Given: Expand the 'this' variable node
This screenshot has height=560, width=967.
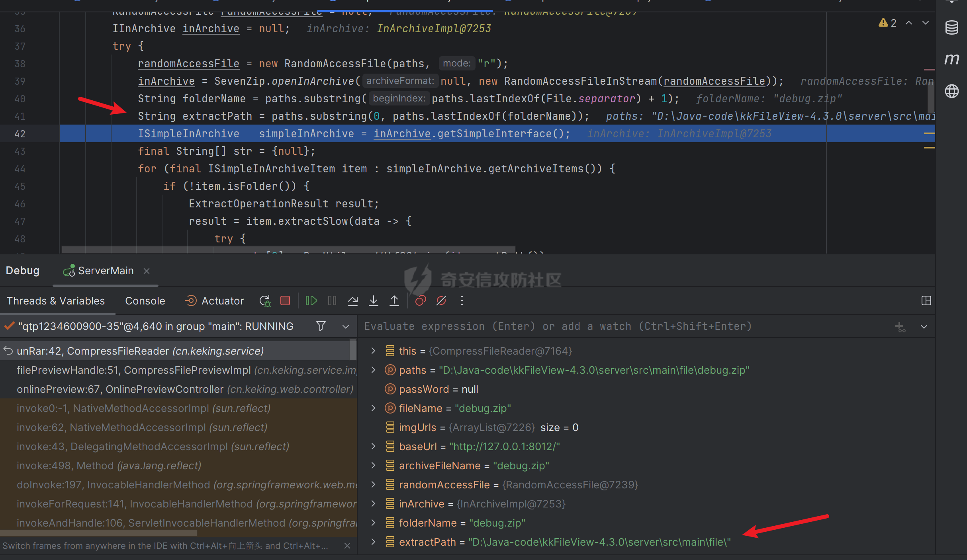Looking at the screenshot, I should pos(373,351).
